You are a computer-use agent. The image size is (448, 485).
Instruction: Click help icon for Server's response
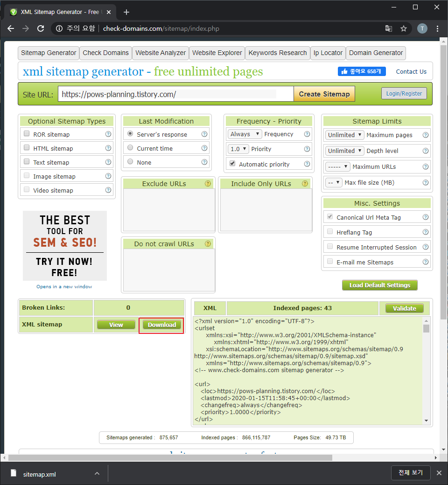(204, 134)
